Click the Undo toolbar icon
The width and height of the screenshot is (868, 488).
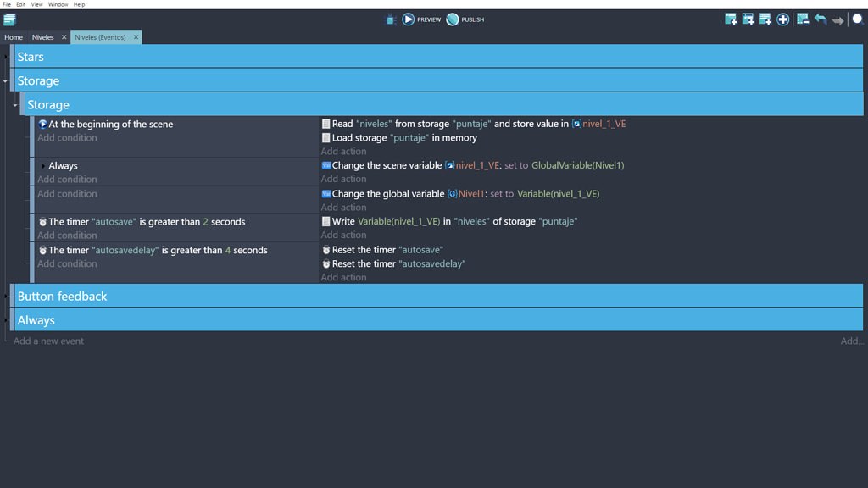click(x=820, y=19)
